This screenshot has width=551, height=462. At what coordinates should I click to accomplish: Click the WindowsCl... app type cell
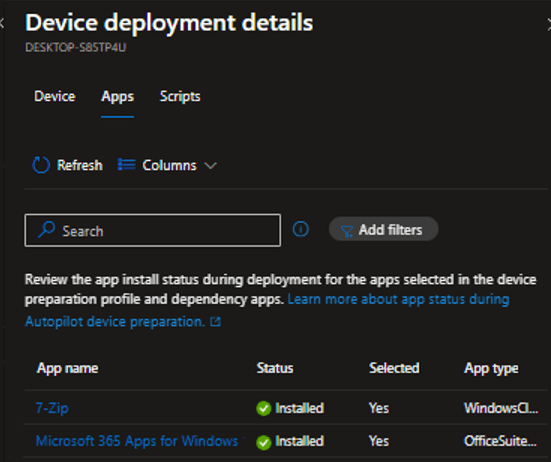[501, 408]
